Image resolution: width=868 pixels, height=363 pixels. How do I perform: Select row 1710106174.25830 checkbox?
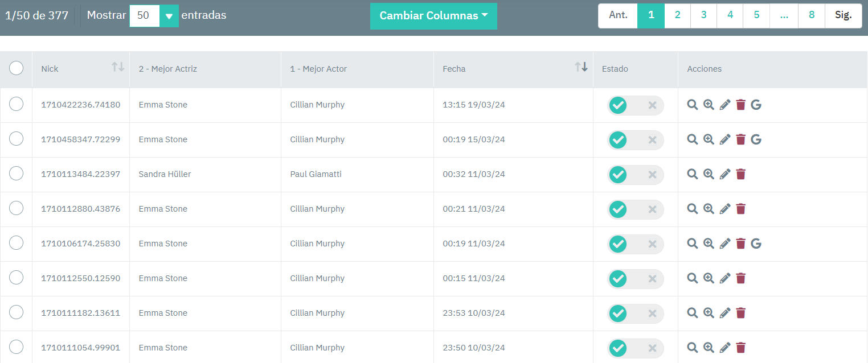[x=16, y=243]
